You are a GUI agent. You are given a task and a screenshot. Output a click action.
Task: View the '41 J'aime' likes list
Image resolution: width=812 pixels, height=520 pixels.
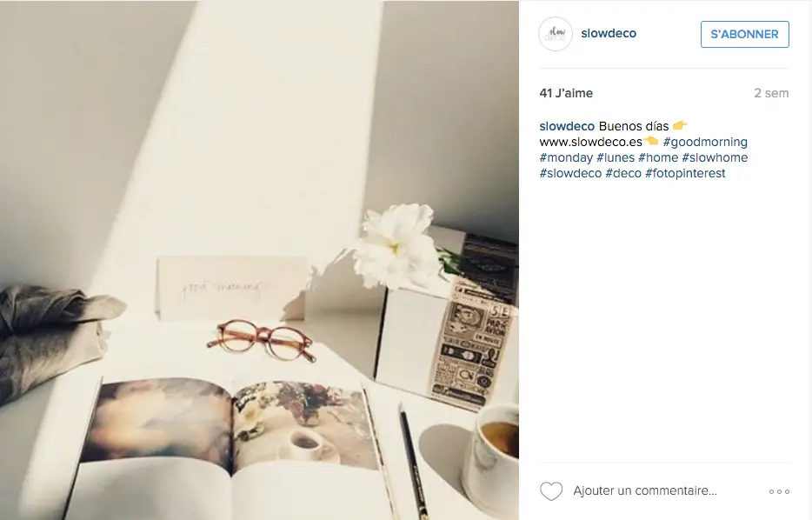(566, 93)
